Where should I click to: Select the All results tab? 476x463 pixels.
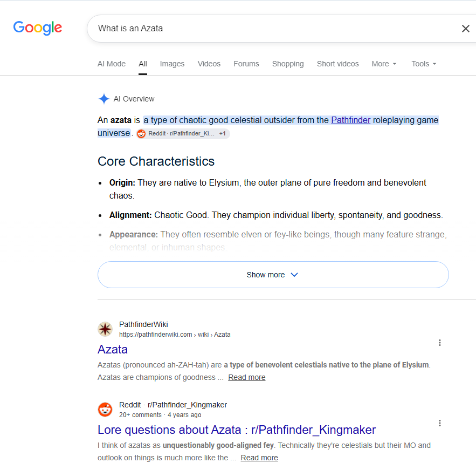[143, 64]
